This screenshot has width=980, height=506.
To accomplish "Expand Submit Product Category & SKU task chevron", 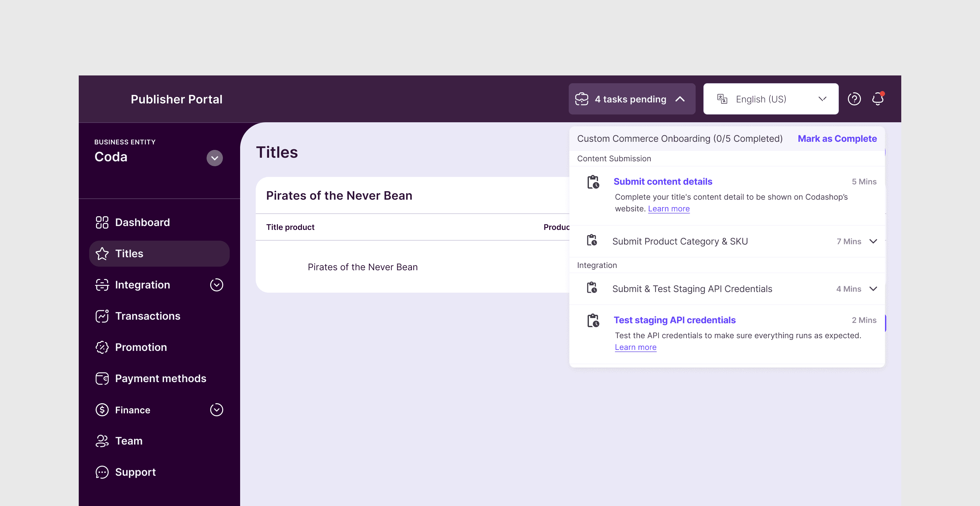I will (x=874, y=241).
